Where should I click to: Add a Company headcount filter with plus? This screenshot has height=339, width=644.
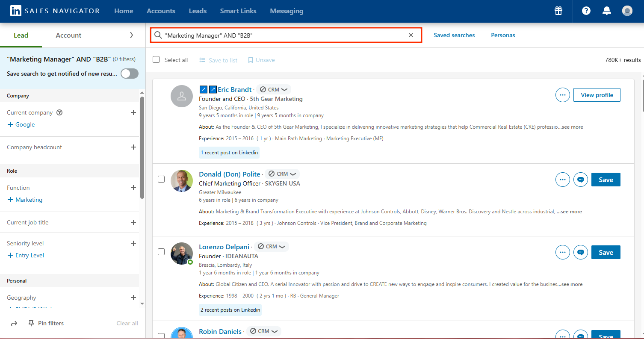point(133,147)
